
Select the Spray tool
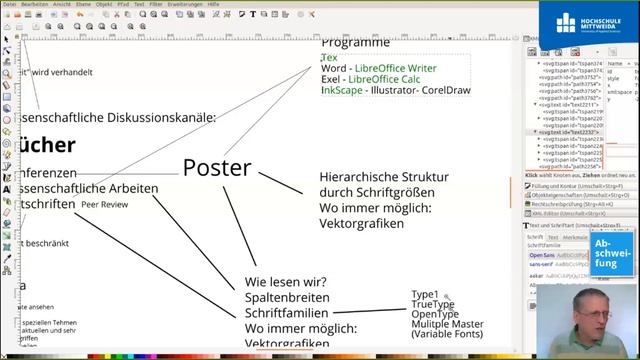click(7, 201)
